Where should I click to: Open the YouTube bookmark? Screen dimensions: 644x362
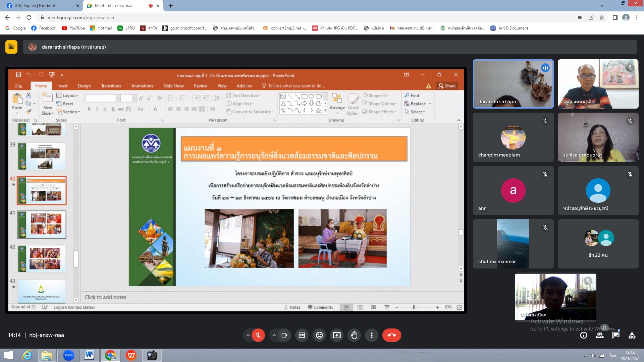[73, 28]
